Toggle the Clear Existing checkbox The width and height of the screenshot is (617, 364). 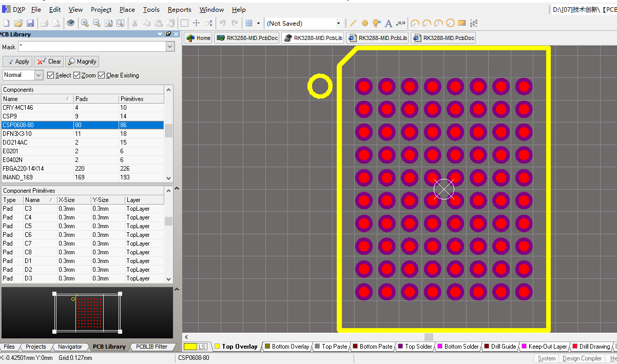tap(101, 75)
